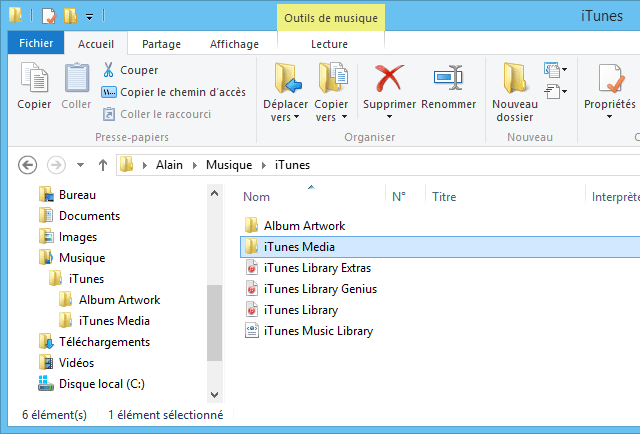The image size is (640, 434).
Task: Select Documents in navigation pane
Action: pos(80,216)
